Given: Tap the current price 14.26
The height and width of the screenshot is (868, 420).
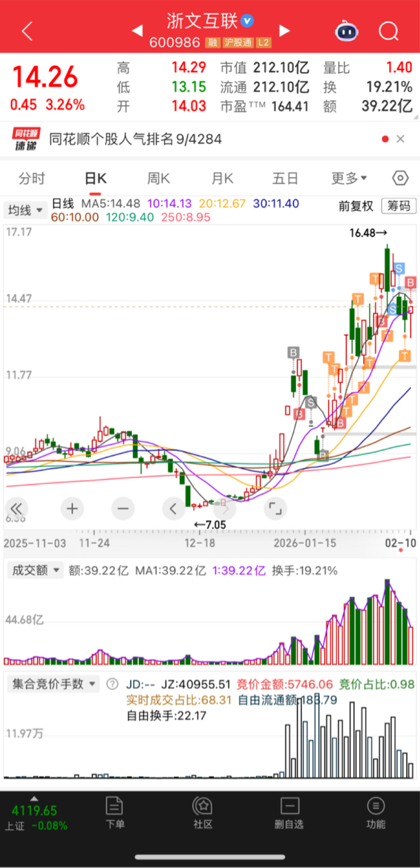Looking at the screenshot, I should tap(45, 77).
